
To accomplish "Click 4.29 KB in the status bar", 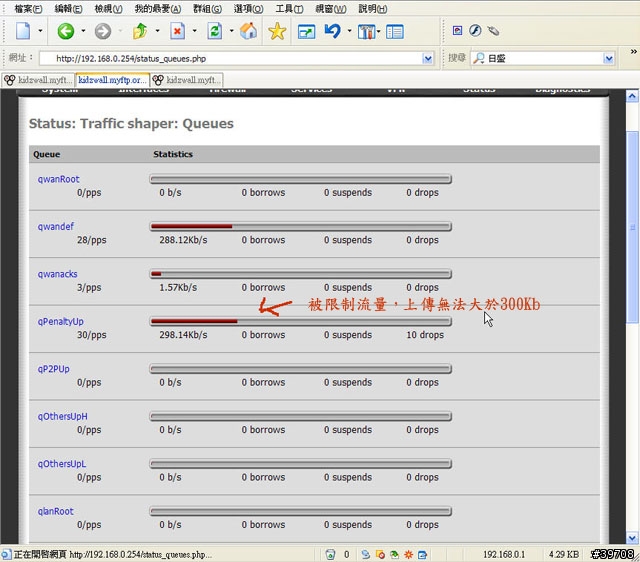I will 563,554.
